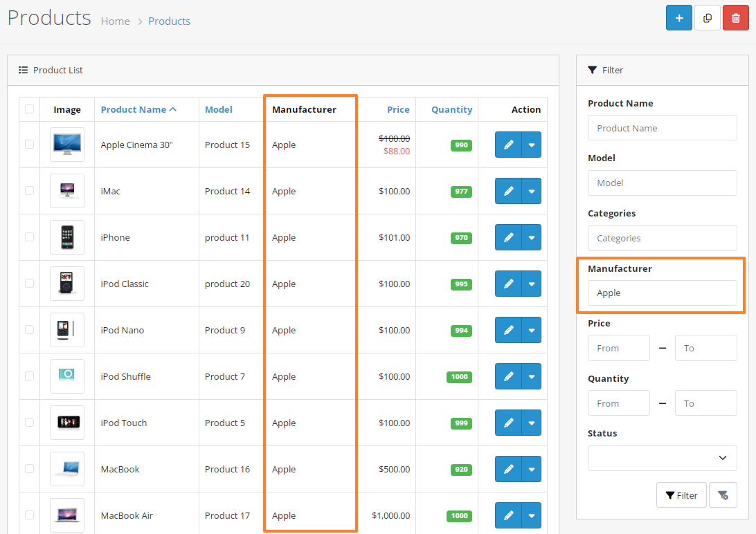Click the Quantity From field

pos(619,403)
